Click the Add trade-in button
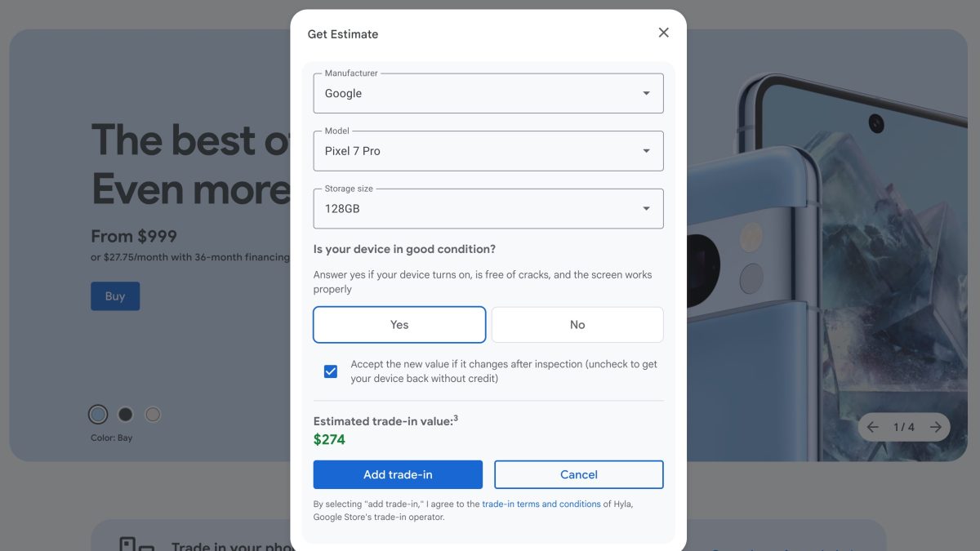The image size is (980, 551). (398, 474)
